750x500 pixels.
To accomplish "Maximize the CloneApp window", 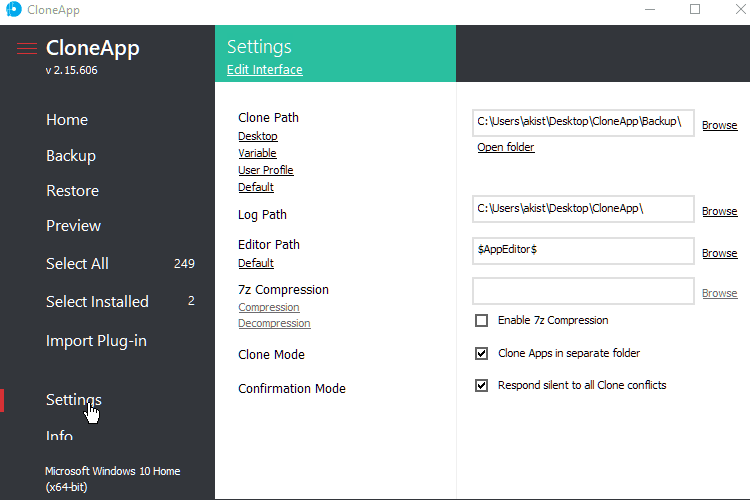I will (x=695, y=10).
